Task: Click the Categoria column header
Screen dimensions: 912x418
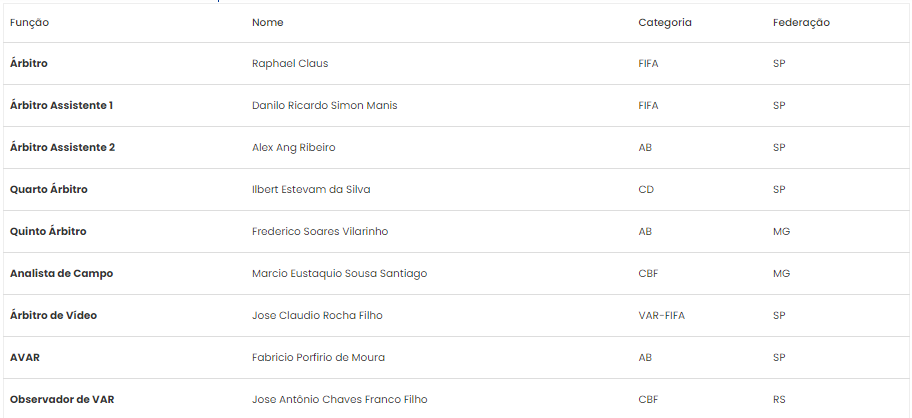Action: (x=665, y=23)
